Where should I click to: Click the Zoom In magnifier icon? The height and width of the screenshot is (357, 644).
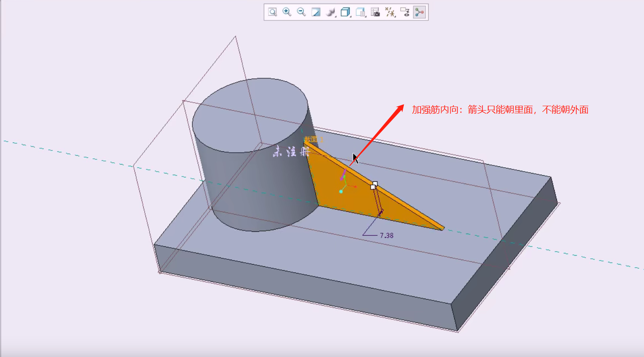click(x=287, y=12)
